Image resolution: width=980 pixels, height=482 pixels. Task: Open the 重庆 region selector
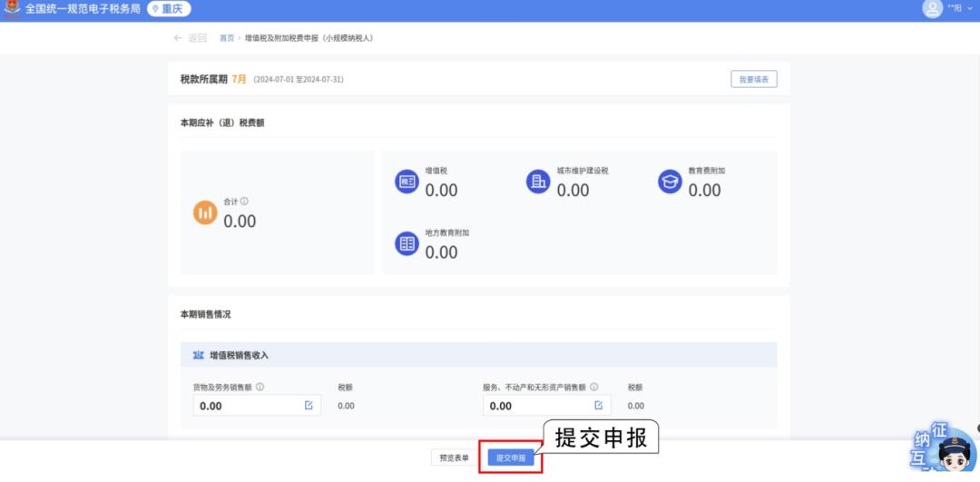[169, 9]
